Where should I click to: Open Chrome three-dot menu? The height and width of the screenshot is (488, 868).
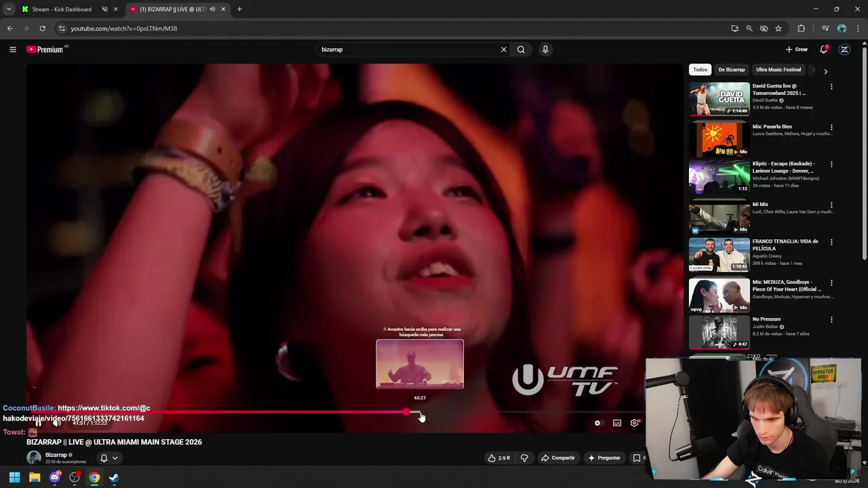point(859,28)
